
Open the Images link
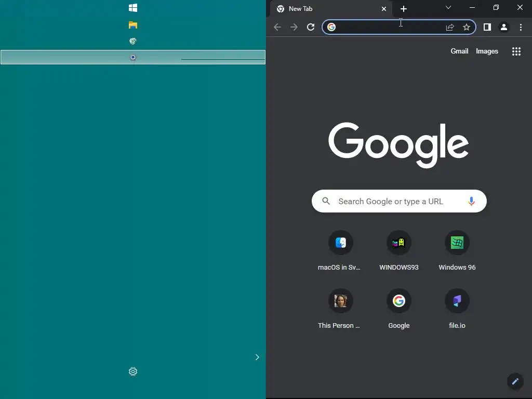pyautogui.click(x=487, y=51)
